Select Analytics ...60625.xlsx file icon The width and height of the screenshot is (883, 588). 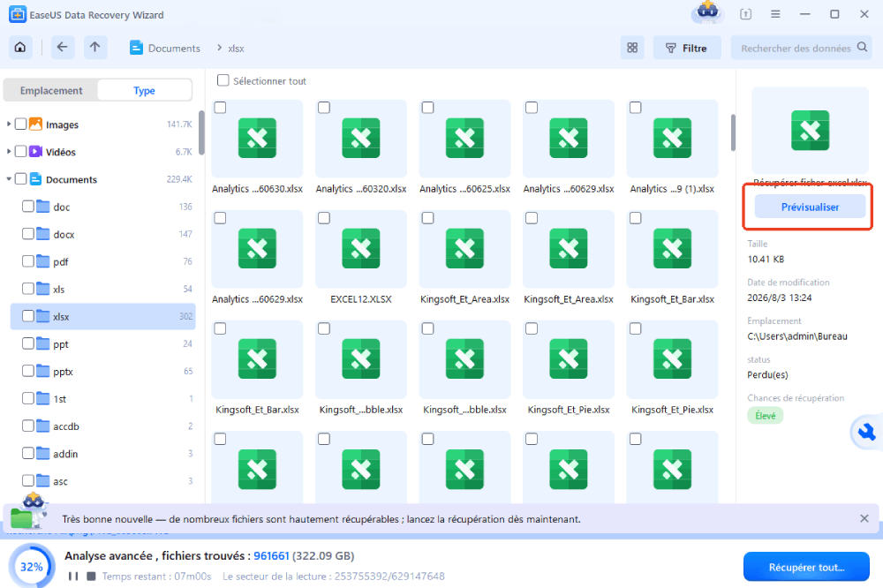coord(464,139)
